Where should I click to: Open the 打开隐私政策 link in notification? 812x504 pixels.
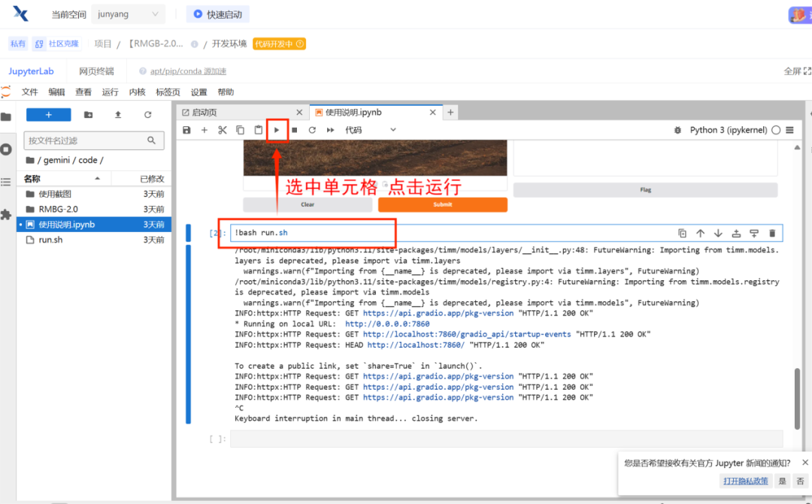click(x=746, y=481)
